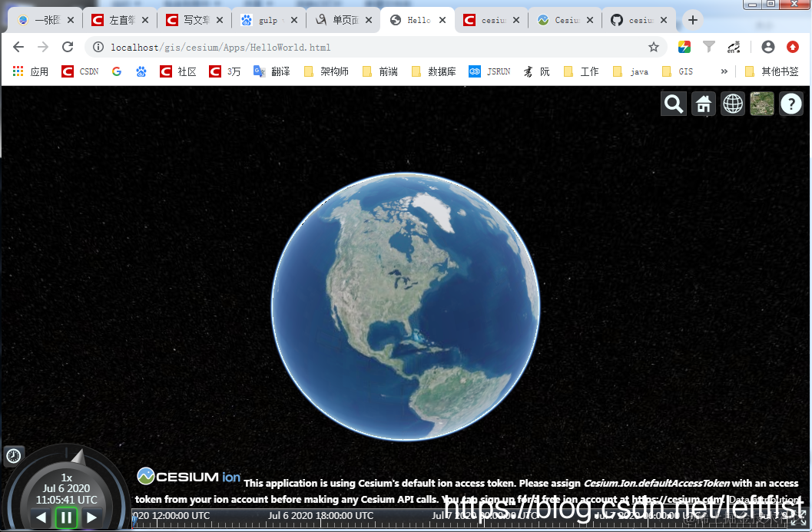Open the JSRUN bookmark

pos(489,71)
